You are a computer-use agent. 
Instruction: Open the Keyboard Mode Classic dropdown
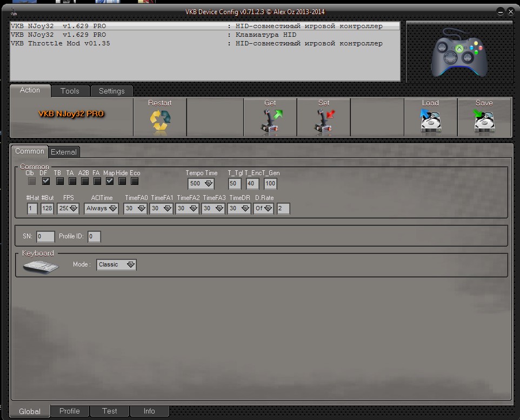coord(116,265)
